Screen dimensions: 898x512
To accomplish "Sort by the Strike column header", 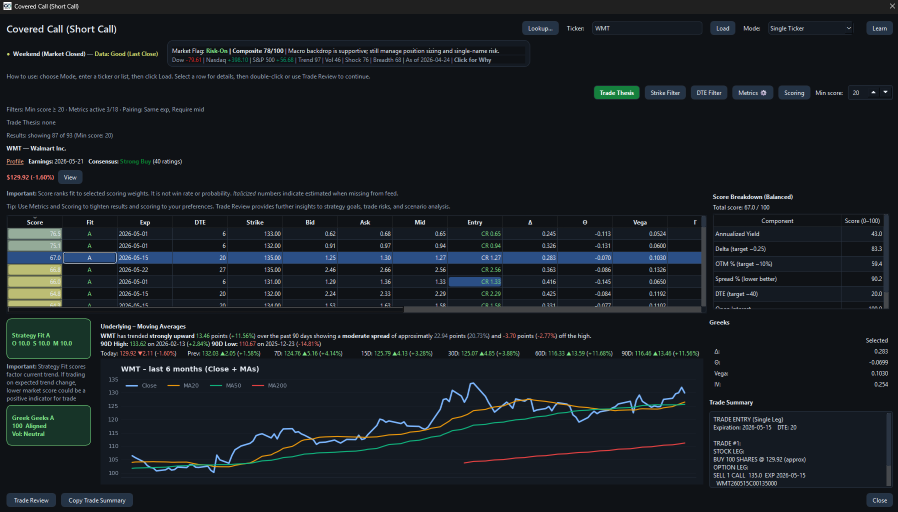I will tap(255, 222).
